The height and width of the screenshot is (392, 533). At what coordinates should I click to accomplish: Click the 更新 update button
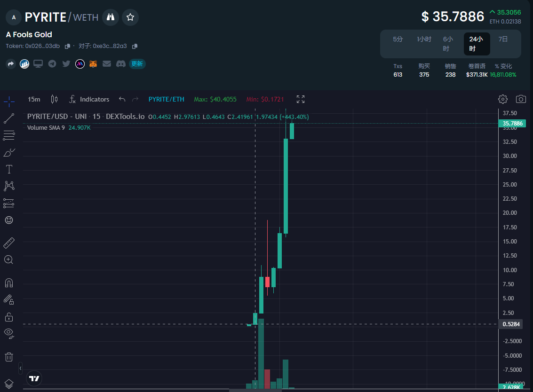click(137, 64)
